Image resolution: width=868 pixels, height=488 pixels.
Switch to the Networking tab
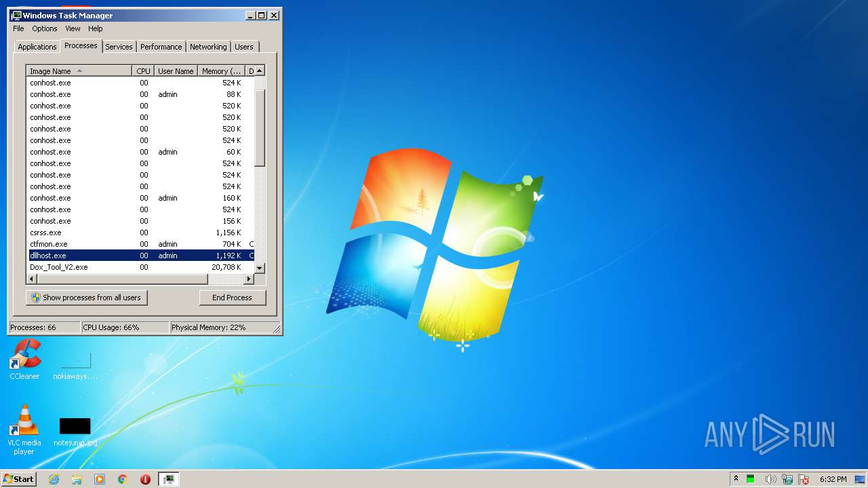[x=208, y=47]
